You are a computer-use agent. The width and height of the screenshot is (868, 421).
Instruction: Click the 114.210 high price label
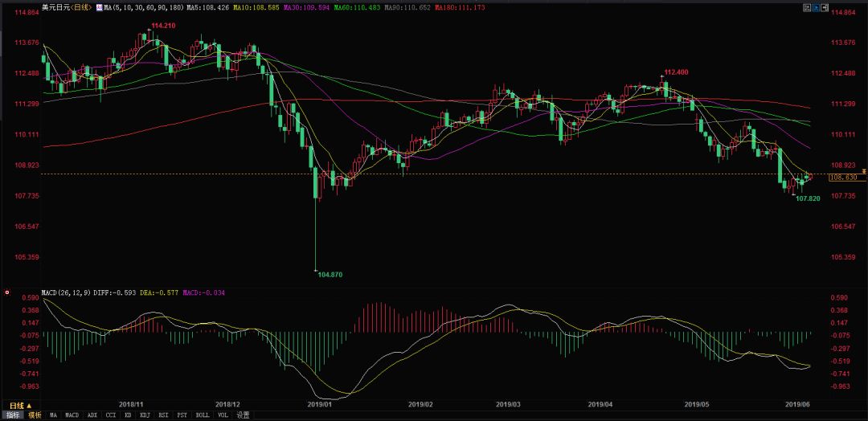pos(163,26)
